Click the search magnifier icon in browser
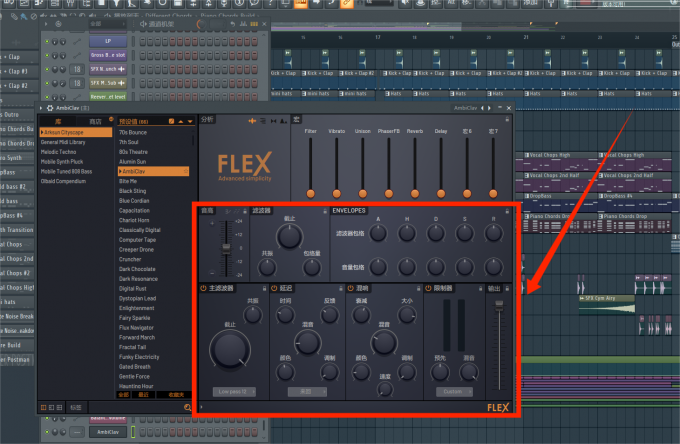Image resolution: width=680 pixels, height=444 pixels. click(x=187, y=407)
